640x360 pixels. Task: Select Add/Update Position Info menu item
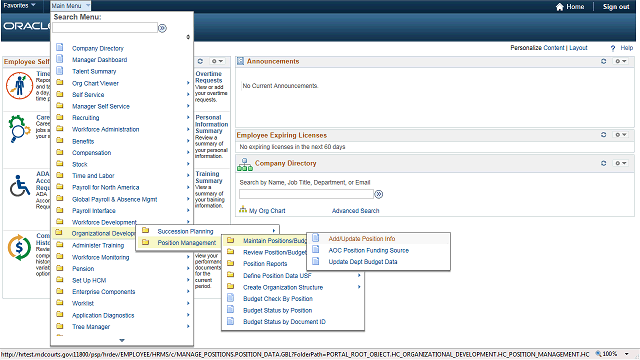362,239
